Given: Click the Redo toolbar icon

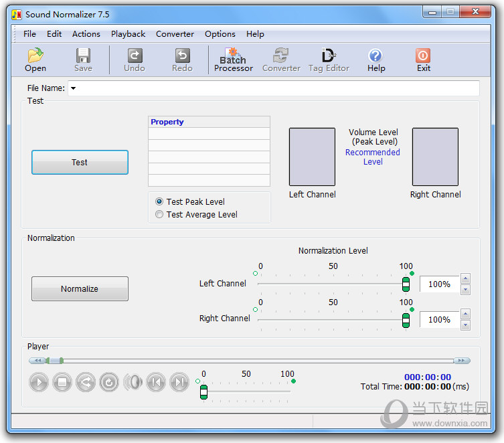Looking at the screenshot, I should (182, 60).
